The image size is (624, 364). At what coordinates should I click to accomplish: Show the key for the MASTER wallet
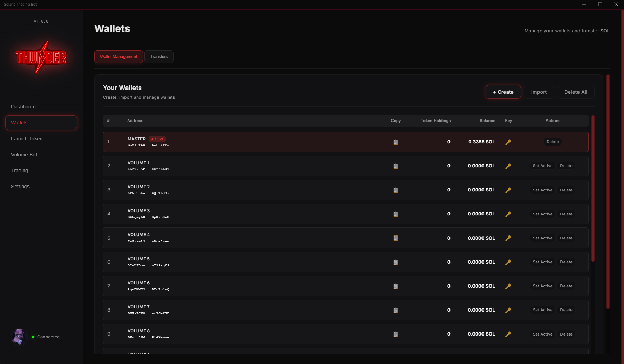[x=508, y=142]
